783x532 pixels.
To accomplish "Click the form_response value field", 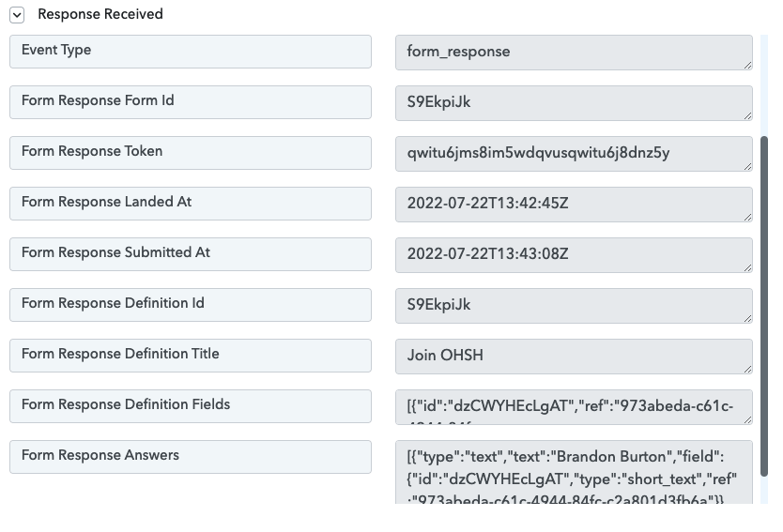I will 574,53.
